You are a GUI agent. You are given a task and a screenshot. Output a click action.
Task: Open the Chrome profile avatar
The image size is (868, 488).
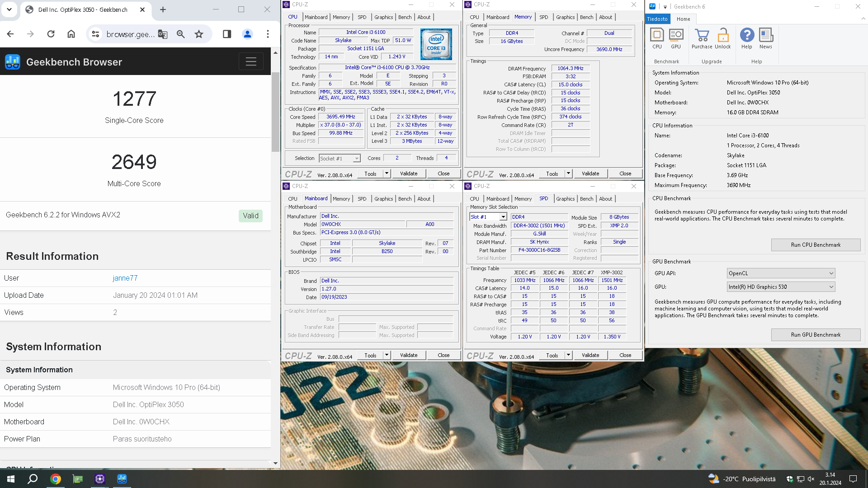coord(247,34)
